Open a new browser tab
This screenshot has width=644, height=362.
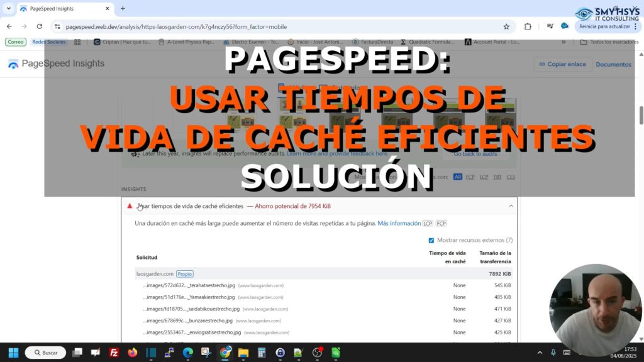coord(123,8)
